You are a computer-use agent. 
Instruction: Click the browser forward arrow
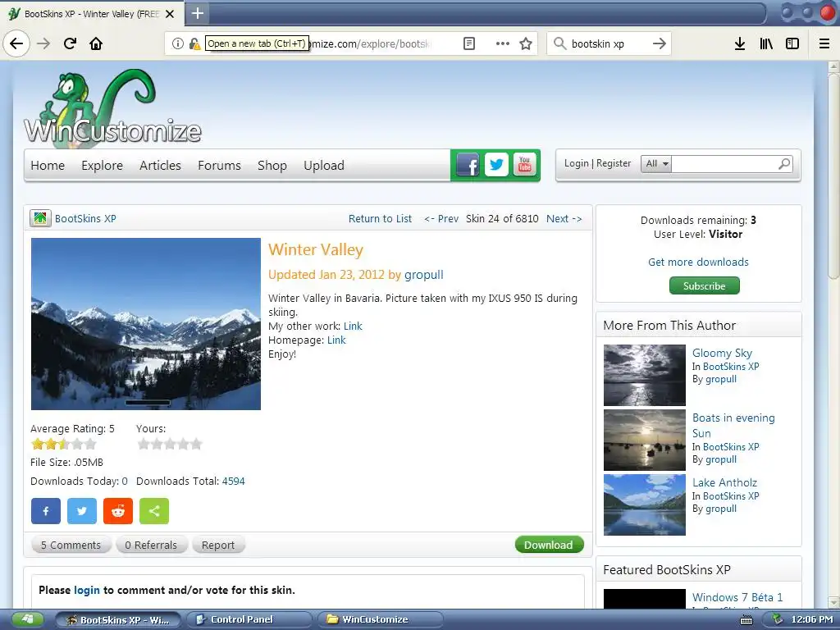(x=43, y=43)
